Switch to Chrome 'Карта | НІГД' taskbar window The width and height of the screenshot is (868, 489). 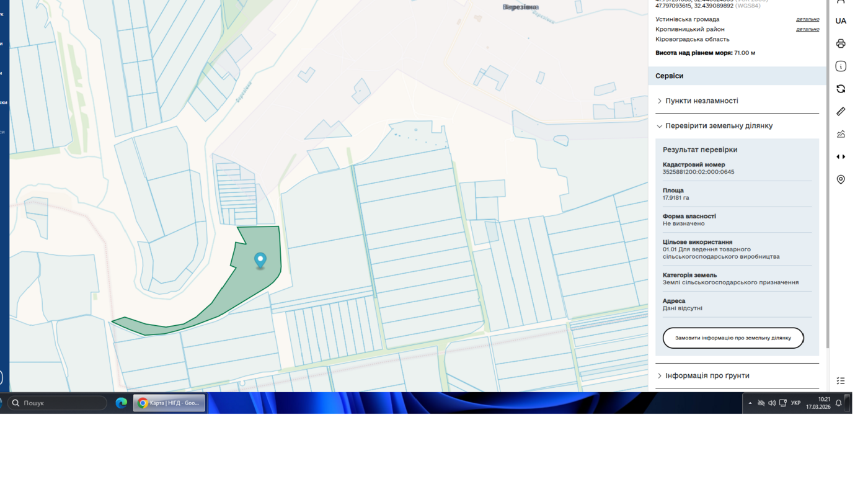tap(169, 403)
